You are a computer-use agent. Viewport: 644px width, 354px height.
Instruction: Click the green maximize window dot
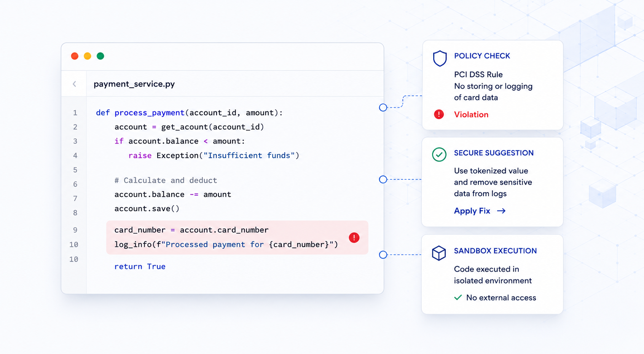[100, 56]
